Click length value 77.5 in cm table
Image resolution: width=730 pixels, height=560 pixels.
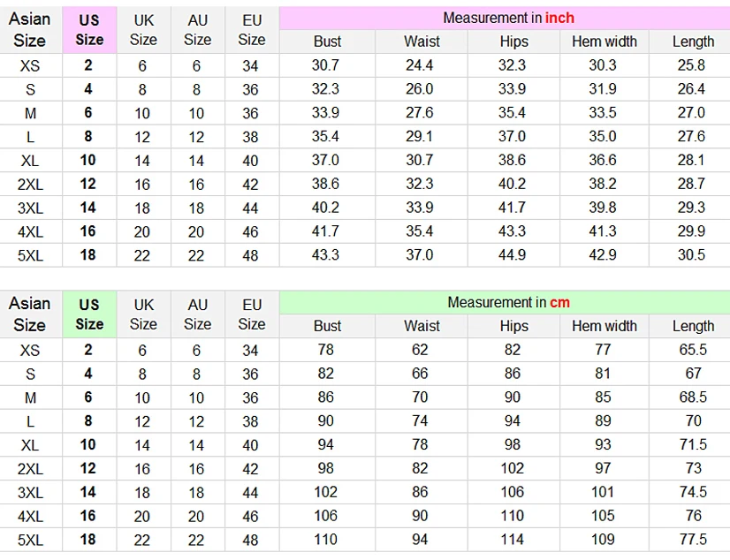(693, 540)
